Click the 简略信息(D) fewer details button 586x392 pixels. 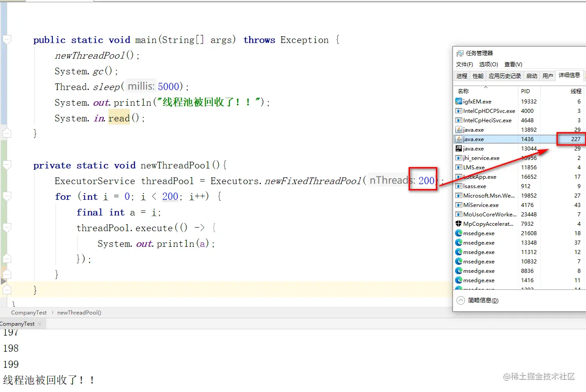478,300
